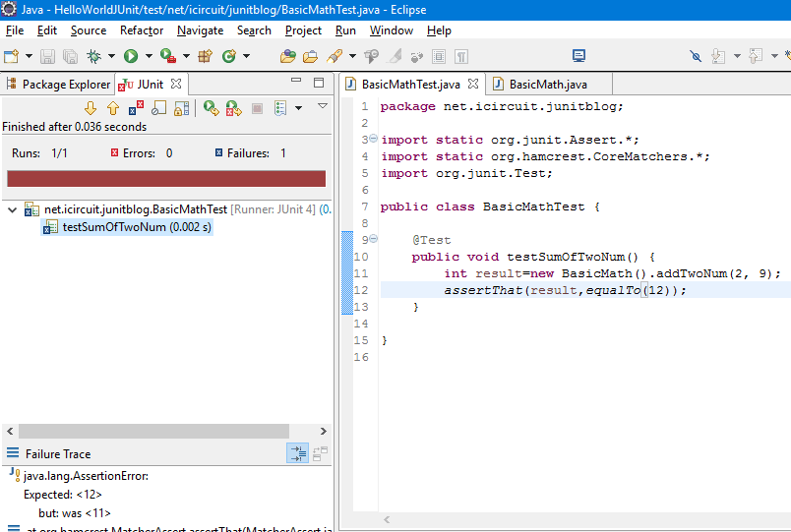Open JUnit view menu triangle
This screenshot has width=791, height=532.
click(x=323, y=106)
